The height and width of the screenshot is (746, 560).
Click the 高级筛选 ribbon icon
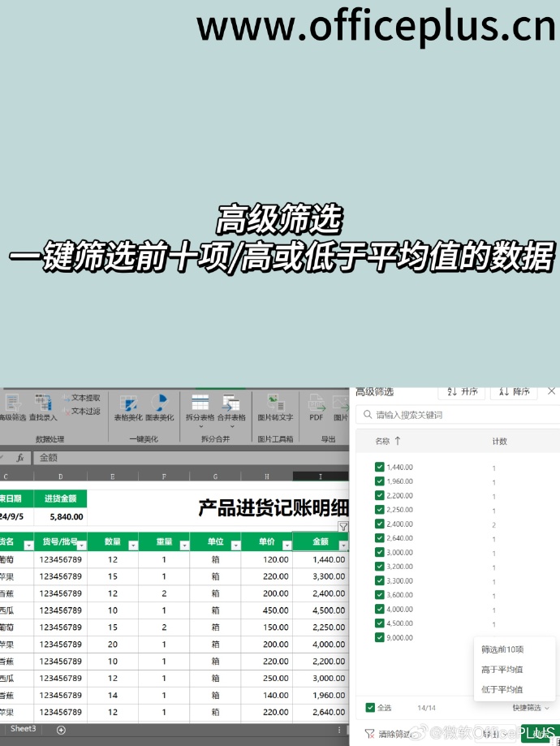11,407
